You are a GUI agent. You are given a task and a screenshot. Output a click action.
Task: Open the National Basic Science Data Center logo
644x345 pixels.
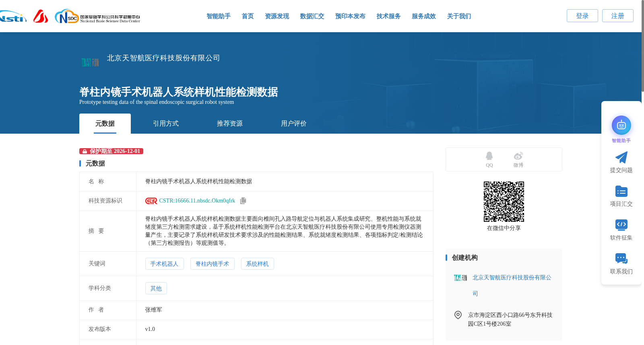point(97,17)
